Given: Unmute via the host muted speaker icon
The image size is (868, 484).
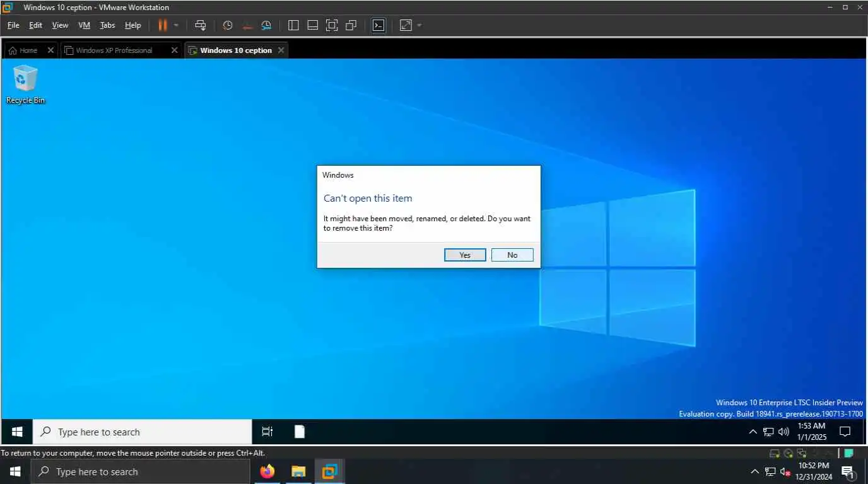Looking at the screenshot, I should (x=785, y=471).
